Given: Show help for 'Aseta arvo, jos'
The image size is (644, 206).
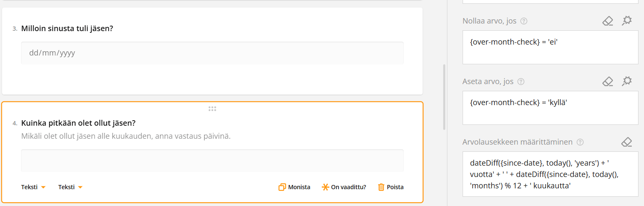Looking at the screenshot, I should pos(521,82).
